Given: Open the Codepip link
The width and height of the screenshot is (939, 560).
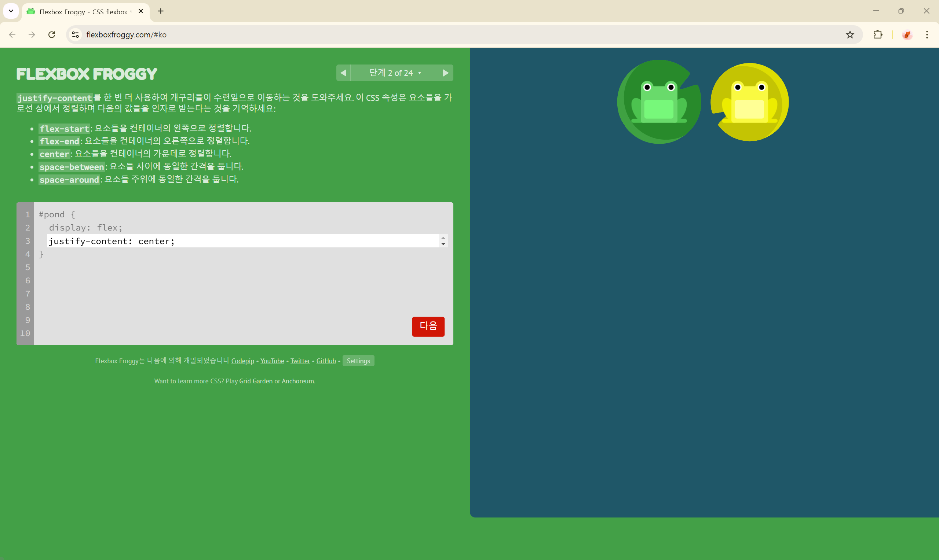Looking at the screenshot, I should click(x=242, y=361).
